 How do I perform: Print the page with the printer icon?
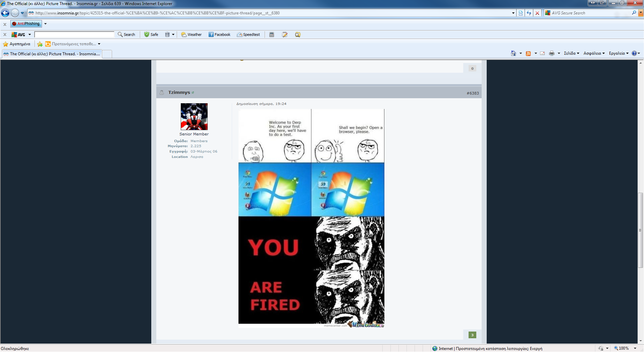[552, 53]
